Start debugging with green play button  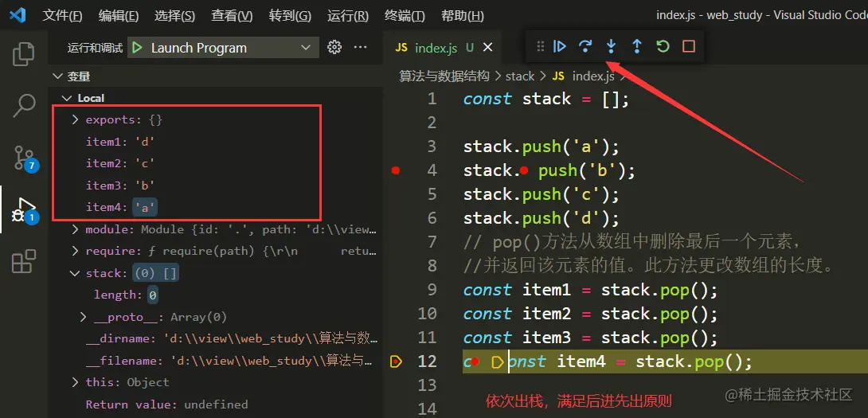[x=137, y=48]
